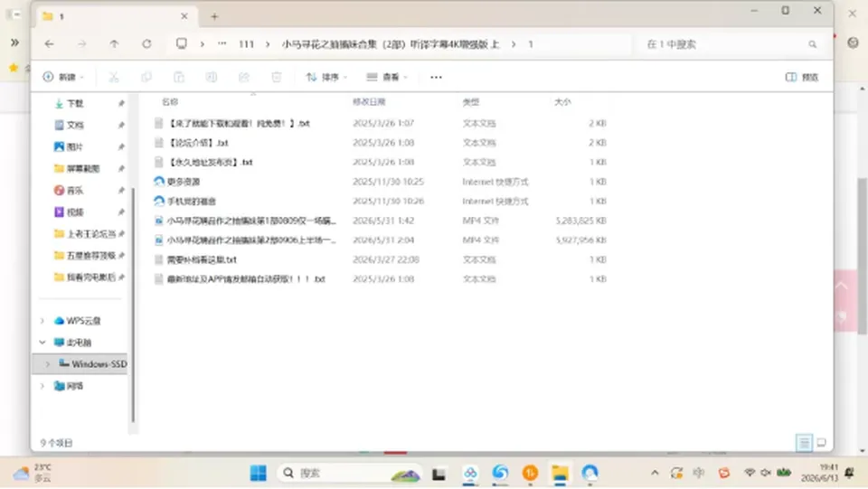Image resolution: width=868 pixels, height=489 pixels.
Task: Open 图片 in the navigation pane
Action: tap(75, 146)
